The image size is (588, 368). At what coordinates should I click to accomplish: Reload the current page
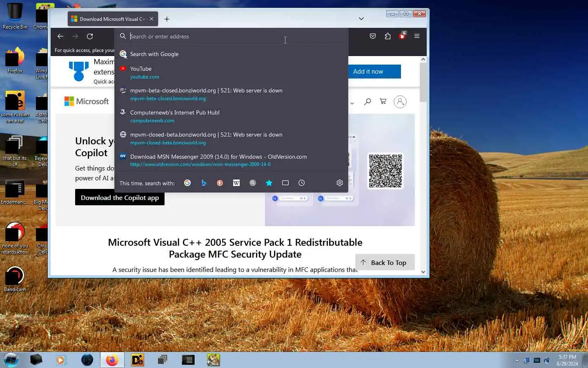[90, 36]
